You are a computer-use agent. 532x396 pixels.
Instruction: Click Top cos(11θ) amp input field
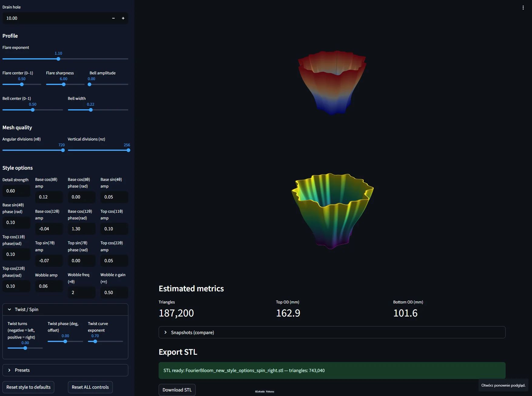point(114,229)
